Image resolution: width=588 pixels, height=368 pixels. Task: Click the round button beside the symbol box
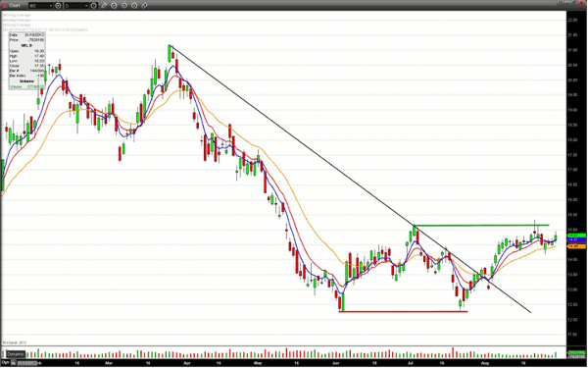coord(58,6)
